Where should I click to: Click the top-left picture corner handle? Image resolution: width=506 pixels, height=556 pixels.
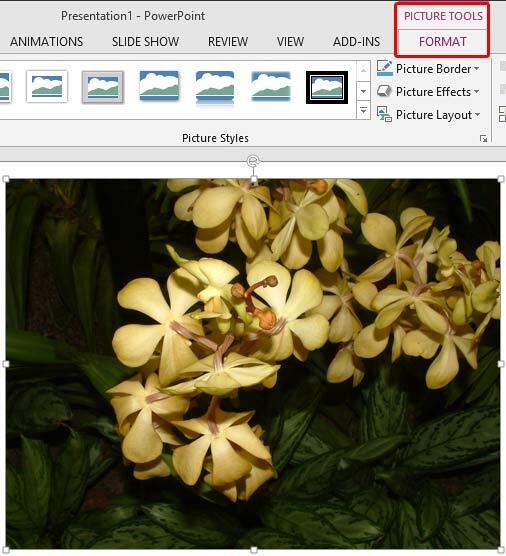click(x=6, y=179)
